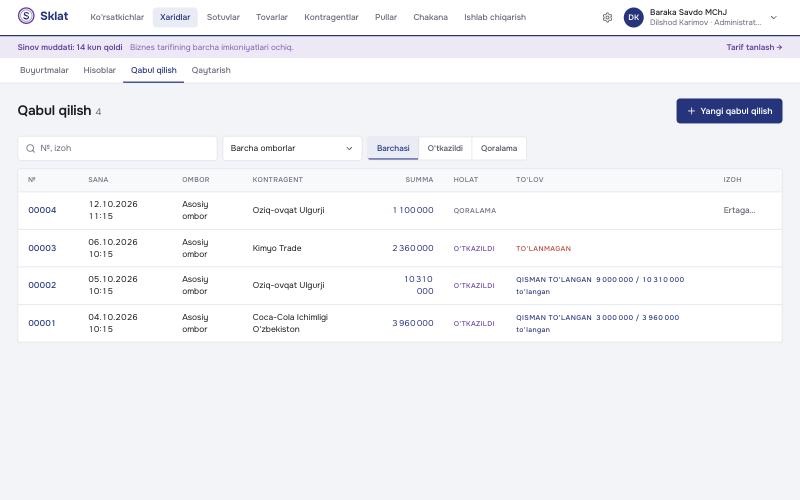The width and height of the screenshot is (800, 500).
Task: Click the Ertaga... note cell
Action: (x=739, y=210)
